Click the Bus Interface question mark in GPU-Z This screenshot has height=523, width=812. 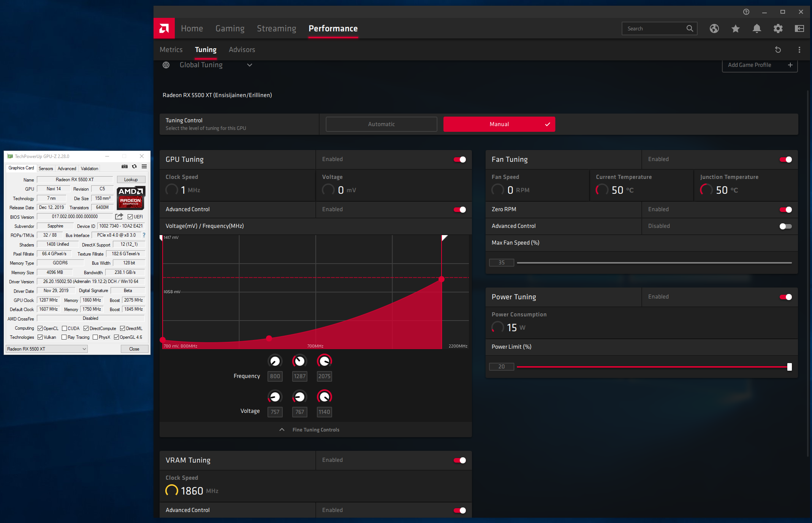(x=144, y=235)
